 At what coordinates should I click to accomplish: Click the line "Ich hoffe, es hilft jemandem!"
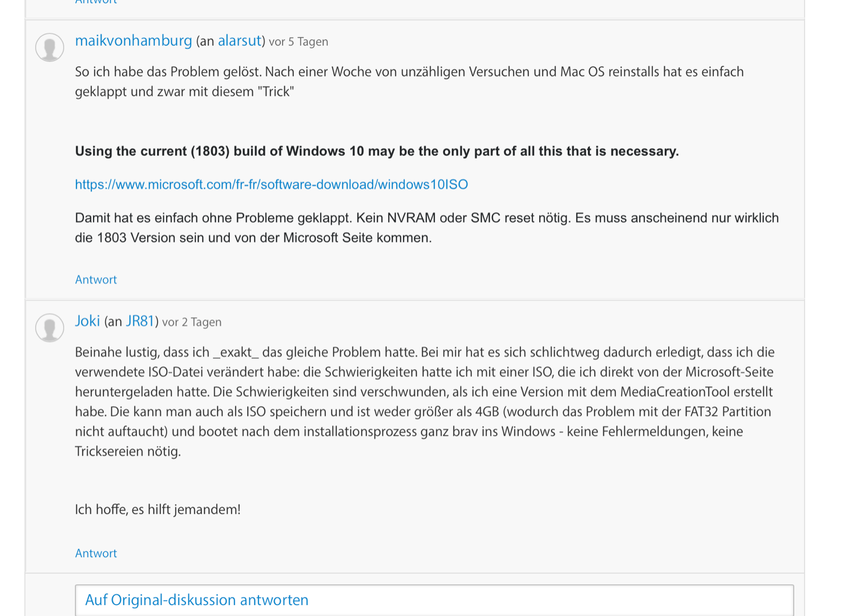[158, 510]
